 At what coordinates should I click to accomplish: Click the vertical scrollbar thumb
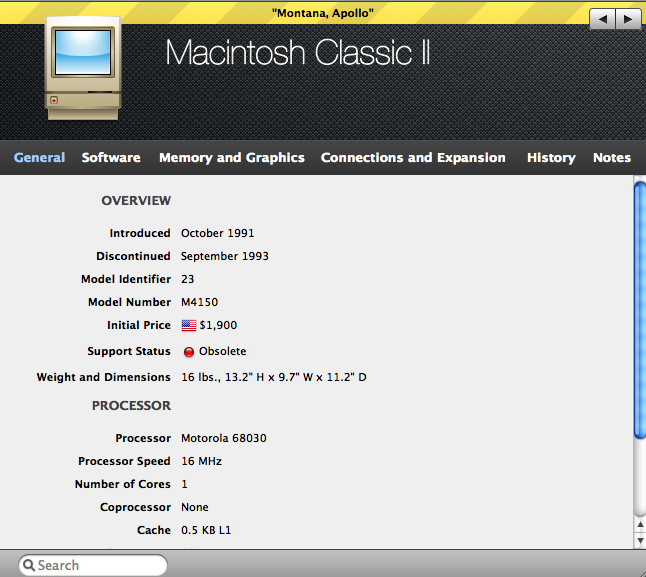click(640, 310)
